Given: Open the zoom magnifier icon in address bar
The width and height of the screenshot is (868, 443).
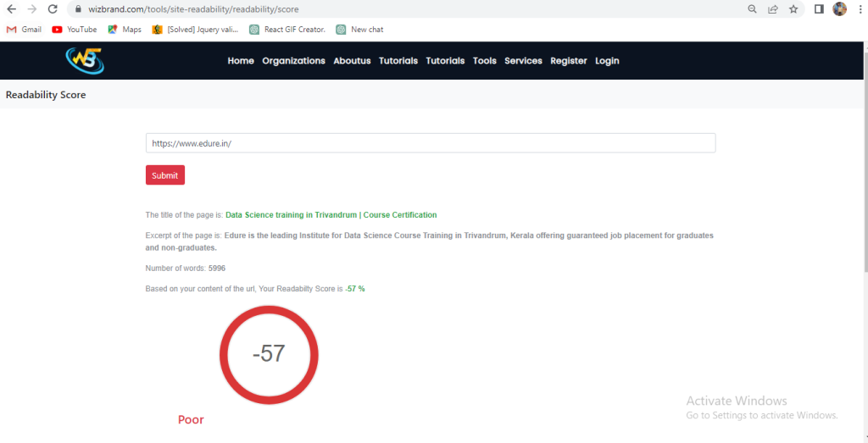Looking at the screenshot, I should click(752, 9).
